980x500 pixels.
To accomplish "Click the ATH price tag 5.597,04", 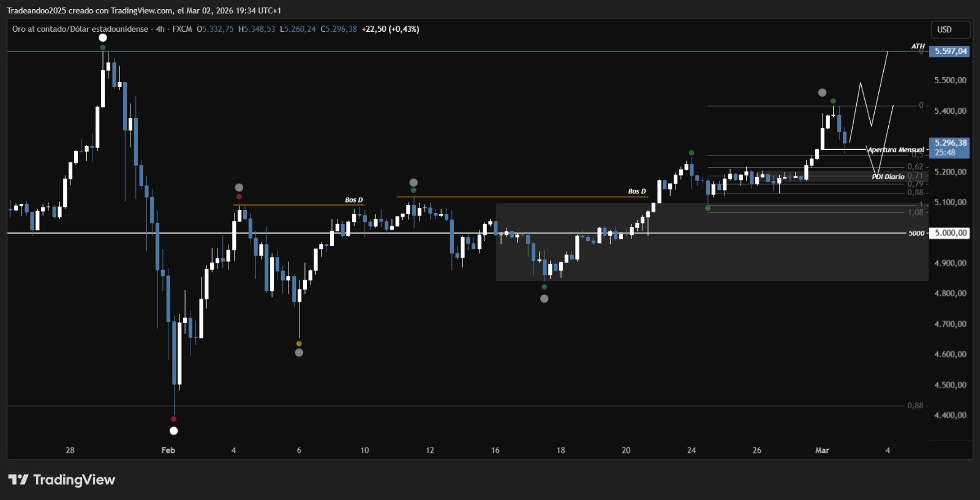I will [950, 51].
